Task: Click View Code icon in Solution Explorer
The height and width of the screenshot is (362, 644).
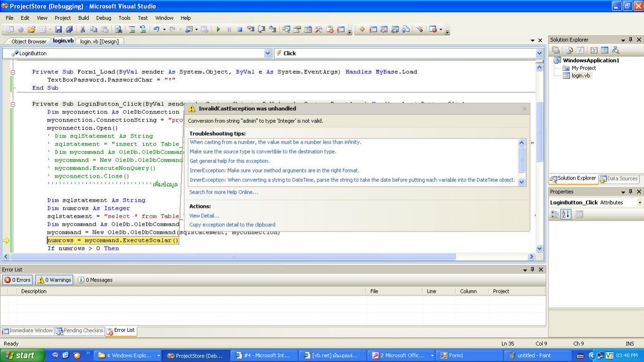Action: click(594, 50)
